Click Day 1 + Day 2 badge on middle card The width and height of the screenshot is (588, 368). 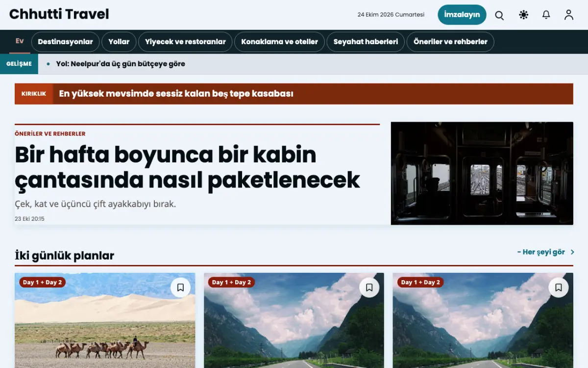232,282
